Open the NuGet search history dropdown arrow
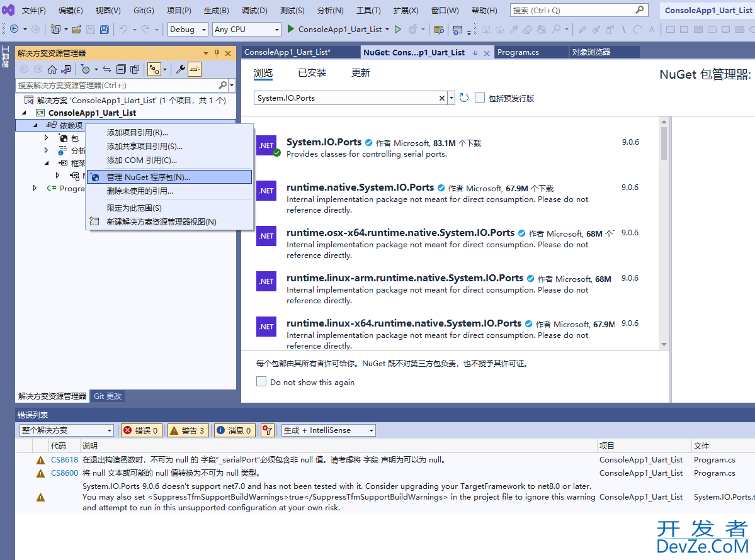 451,98
